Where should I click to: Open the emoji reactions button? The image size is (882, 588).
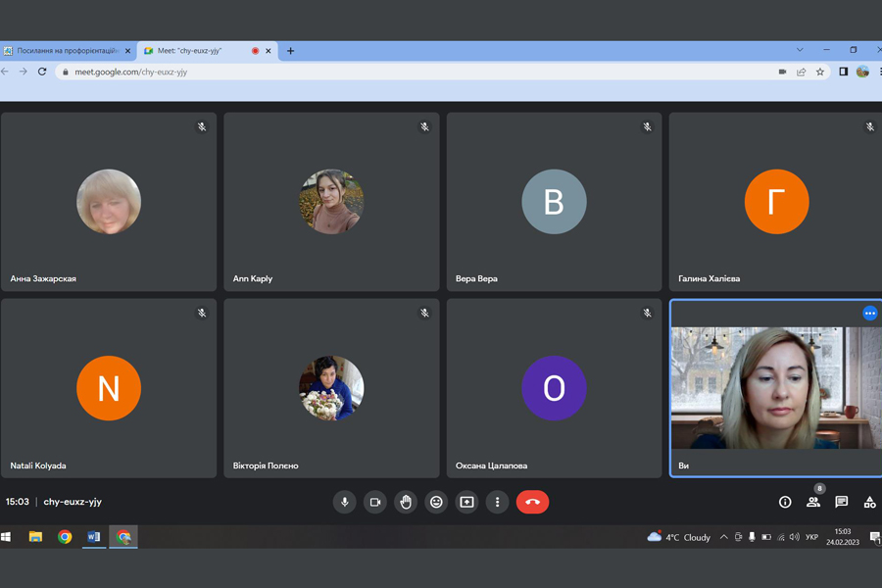pos(436,502)
